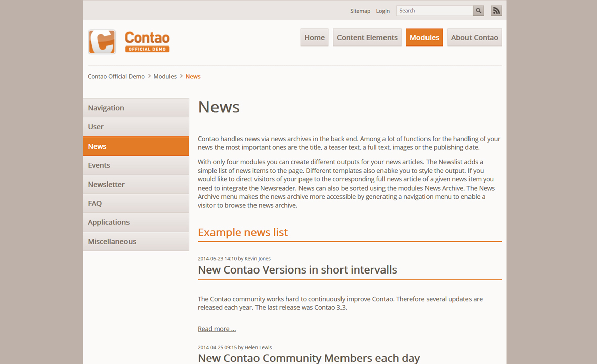This screenshot has width=597, height=364.
Task: Click the Example news list heading
Action: point(243,232)
